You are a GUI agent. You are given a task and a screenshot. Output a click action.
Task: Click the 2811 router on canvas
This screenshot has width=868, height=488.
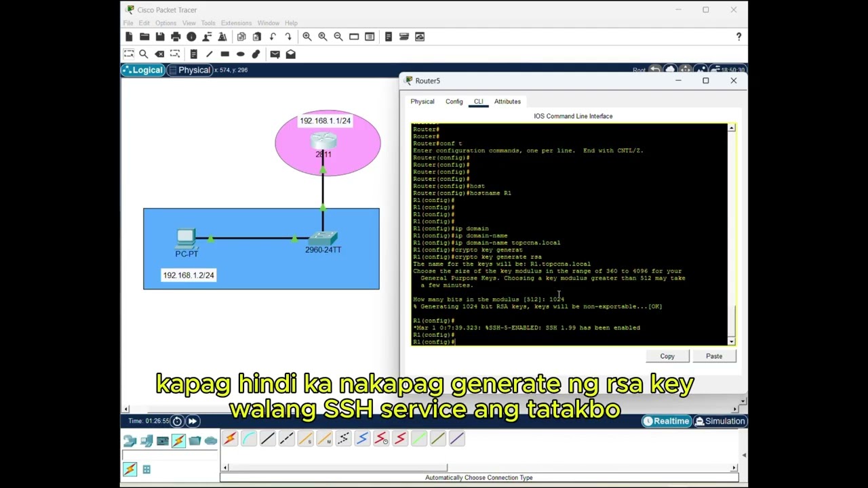pos(323,141)
